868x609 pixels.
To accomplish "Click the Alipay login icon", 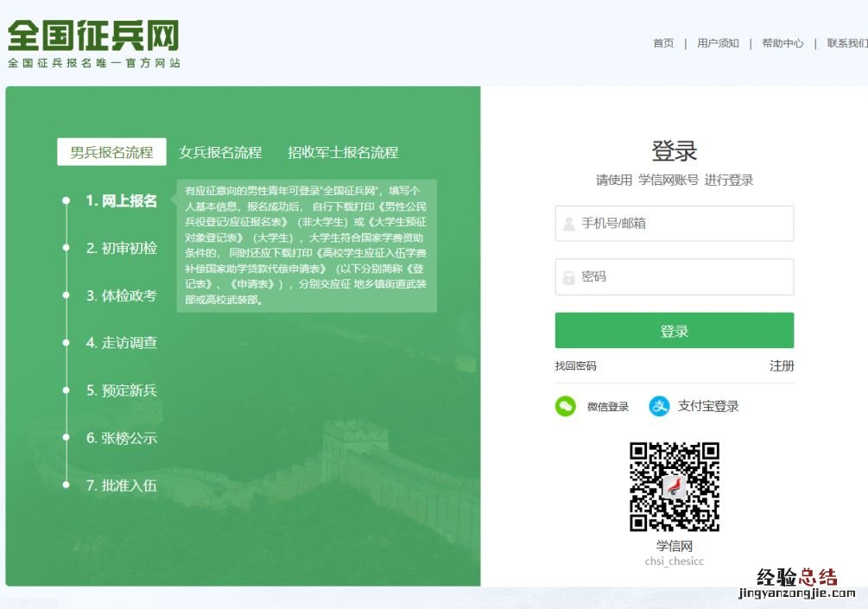I will tap(660, 406).
